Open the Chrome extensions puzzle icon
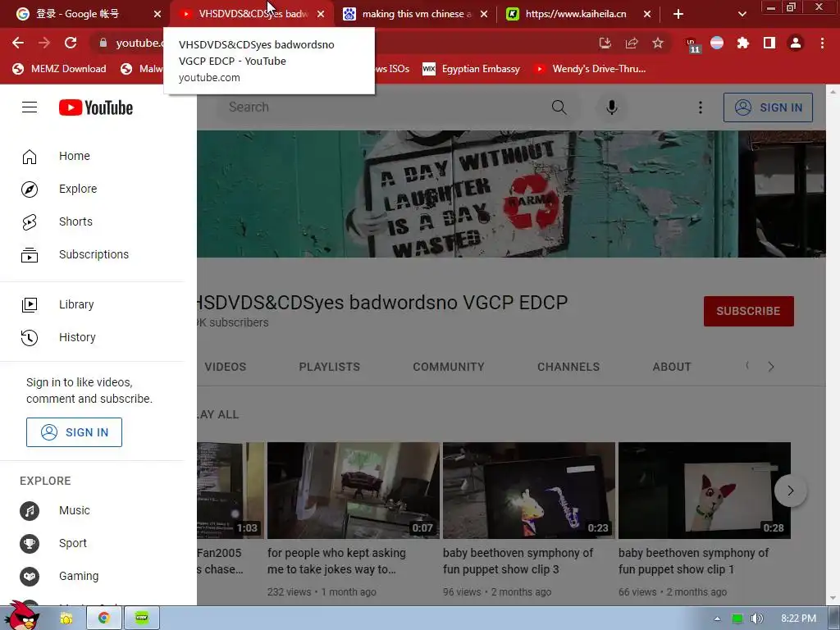The image size is (840, 630). click(x=742, y=43)
